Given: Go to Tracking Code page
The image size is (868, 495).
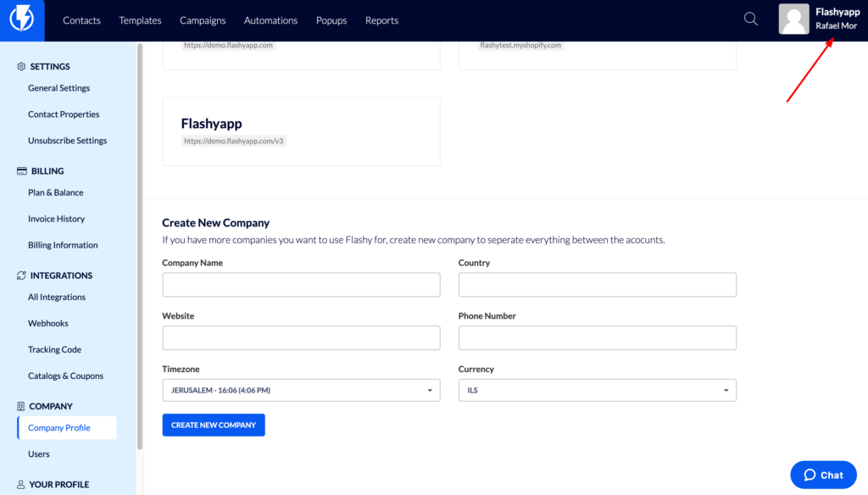Looking at the screenshot, I should [x=54, y=350].
